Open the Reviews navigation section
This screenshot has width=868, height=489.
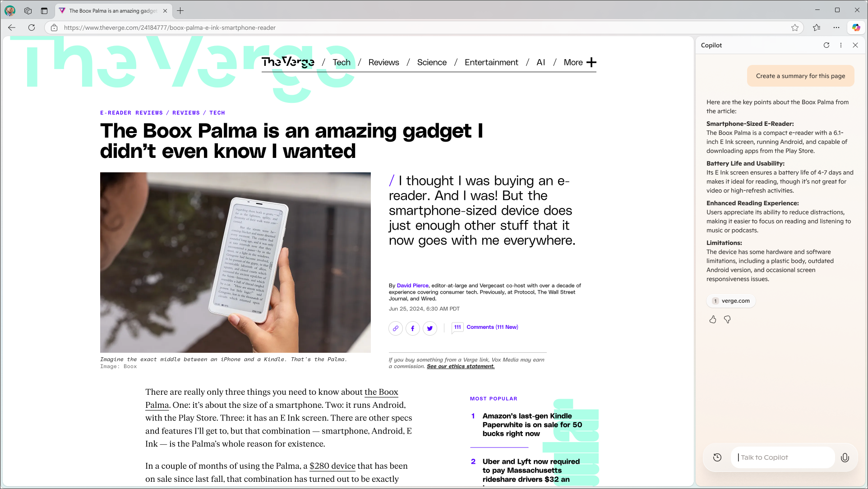(x=384, y=61)
